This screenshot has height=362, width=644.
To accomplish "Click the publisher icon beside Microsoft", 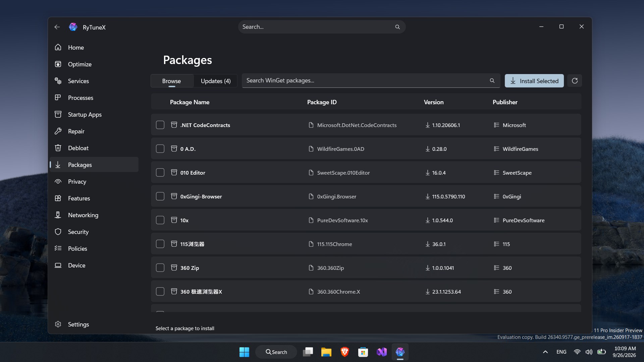I will point(496,125).
